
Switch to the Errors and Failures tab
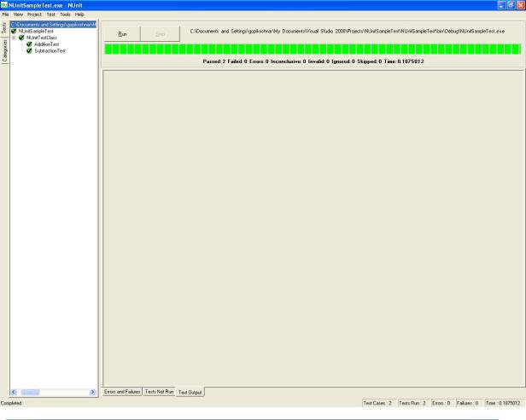(121, 391)
